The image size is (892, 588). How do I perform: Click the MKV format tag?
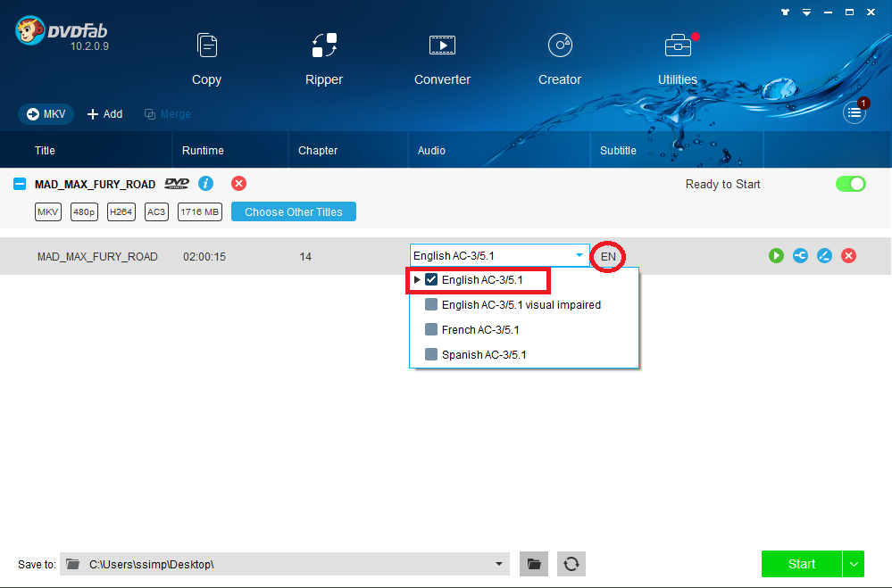point(48,211)
